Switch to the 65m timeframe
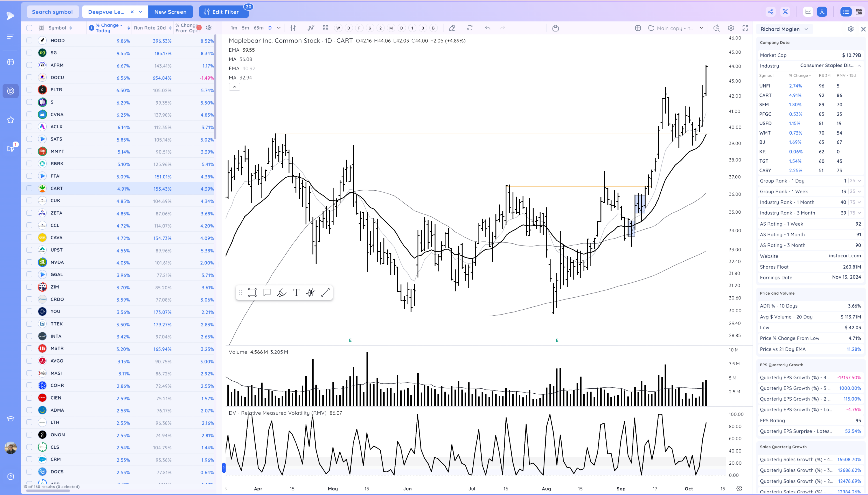Screen dimensions: 868x495 click(x=258, y=28)
